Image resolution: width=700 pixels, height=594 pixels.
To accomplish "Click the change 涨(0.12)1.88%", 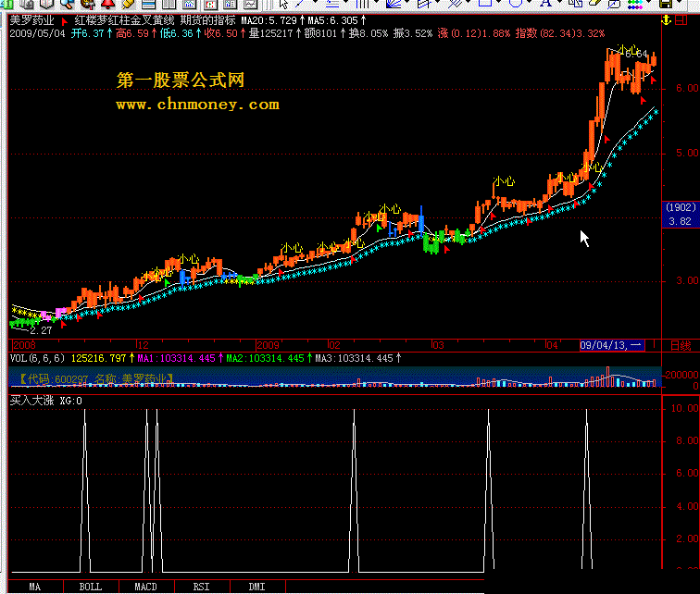I will click(x=474, y=34).
